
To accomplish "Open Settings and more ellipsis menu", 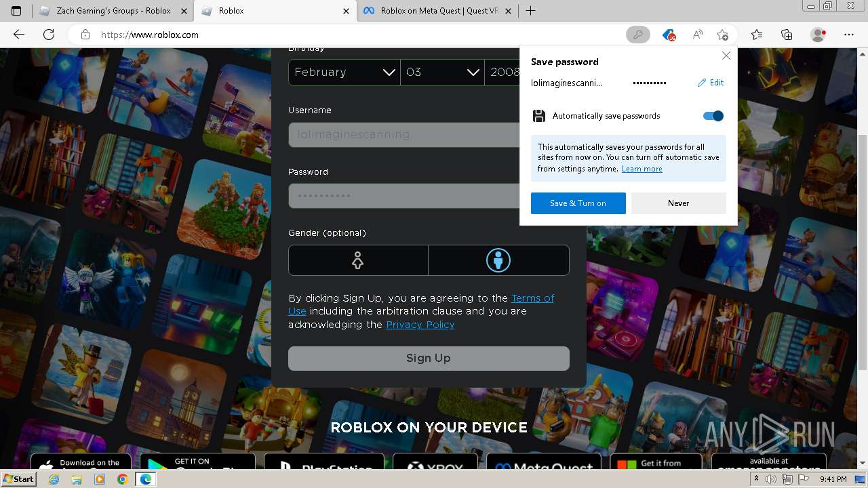I will 849,35.
